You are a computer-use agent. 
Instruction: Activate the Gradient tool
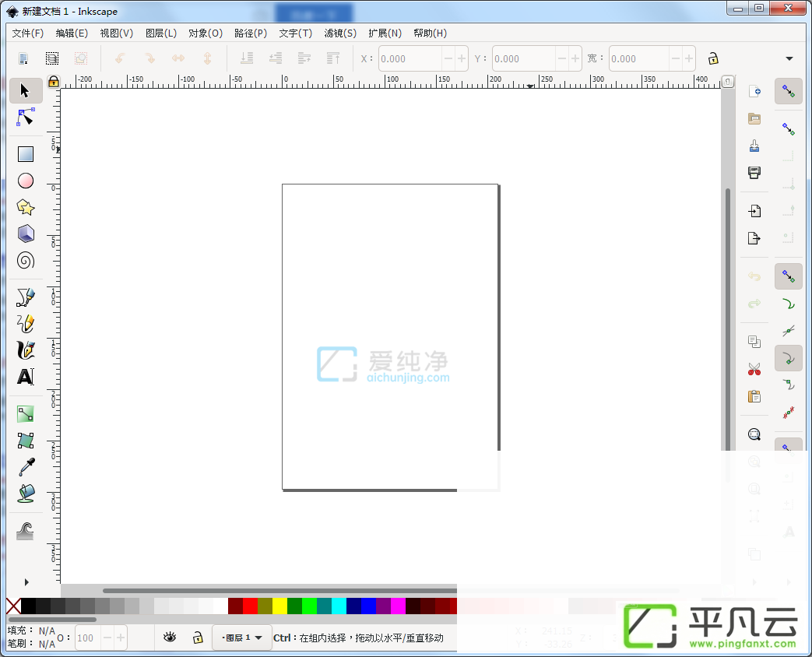click(x=26, y=413)
